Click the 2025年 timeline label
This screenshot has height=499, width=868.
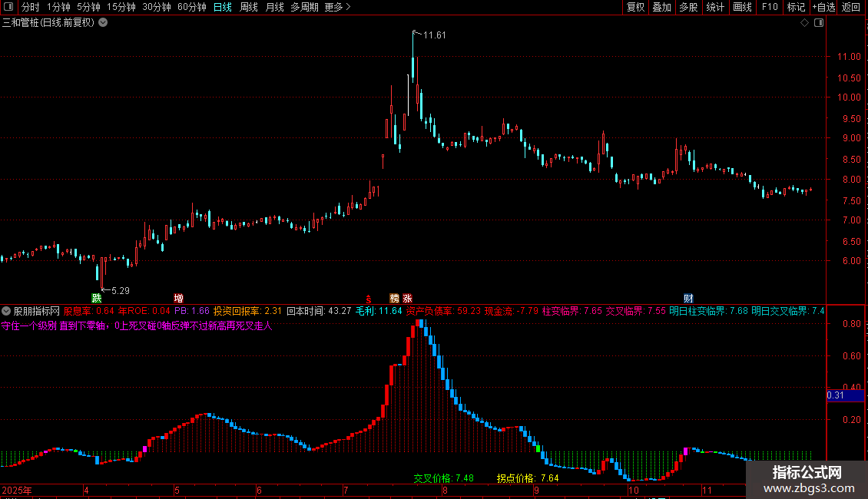(x=17, y=490)
